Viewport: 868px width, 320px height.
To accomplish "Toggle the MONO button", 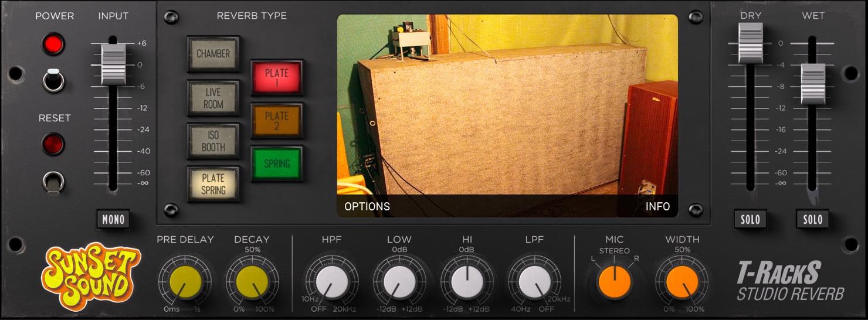I will (113, 220).
